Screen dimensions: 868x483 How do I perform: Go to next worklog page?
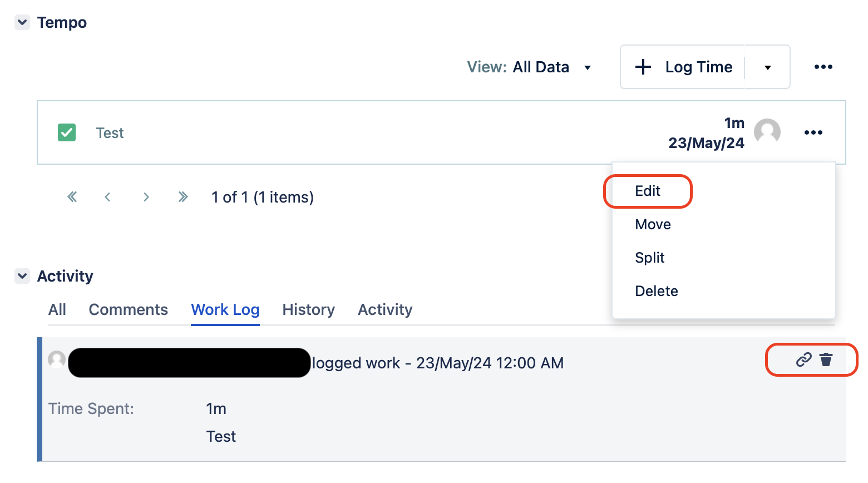[x=146, y=197]
